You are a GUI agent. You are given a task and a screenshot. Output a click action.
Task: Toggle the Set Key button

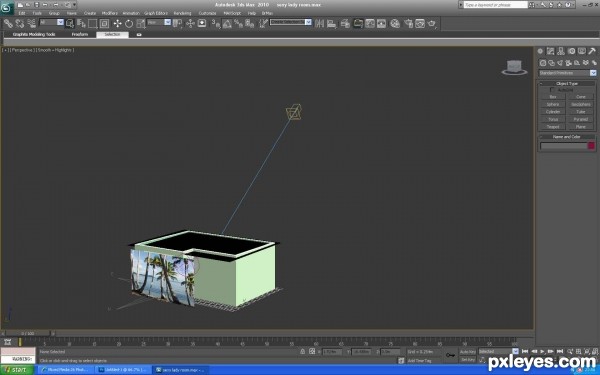pyautogui.click(x=468, y=360)
